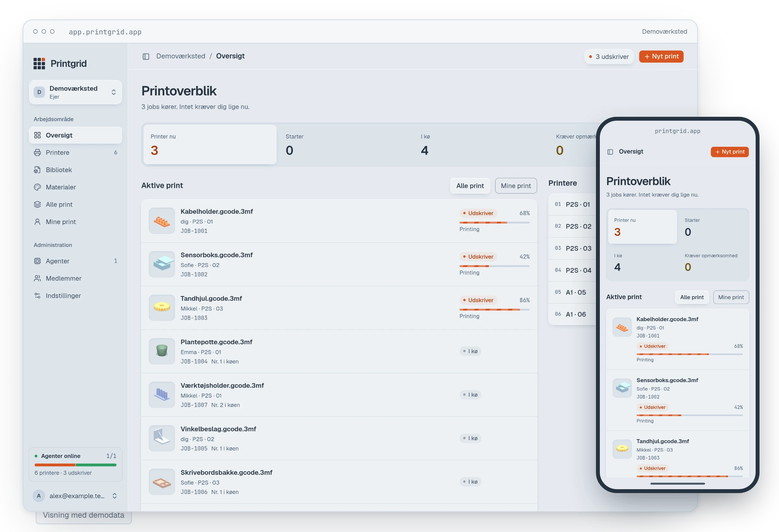
Task: Click the Kabelholder thumbnail in desktop list
Action: coord(162,221)
